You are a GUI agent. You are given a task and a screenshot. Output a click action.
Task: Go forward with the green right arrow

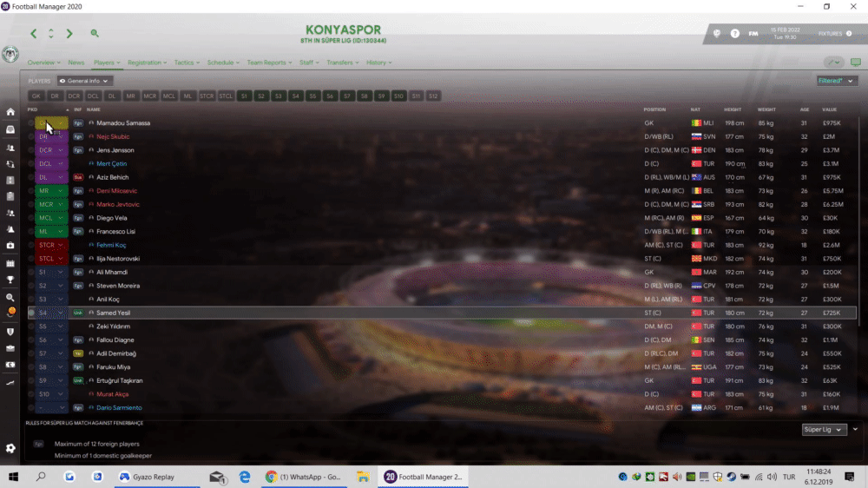69,34
